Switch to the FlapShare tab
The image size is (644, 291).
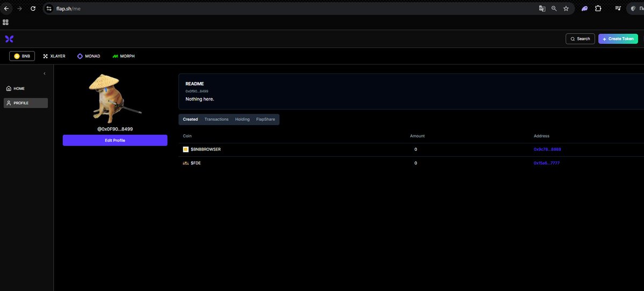266,119
